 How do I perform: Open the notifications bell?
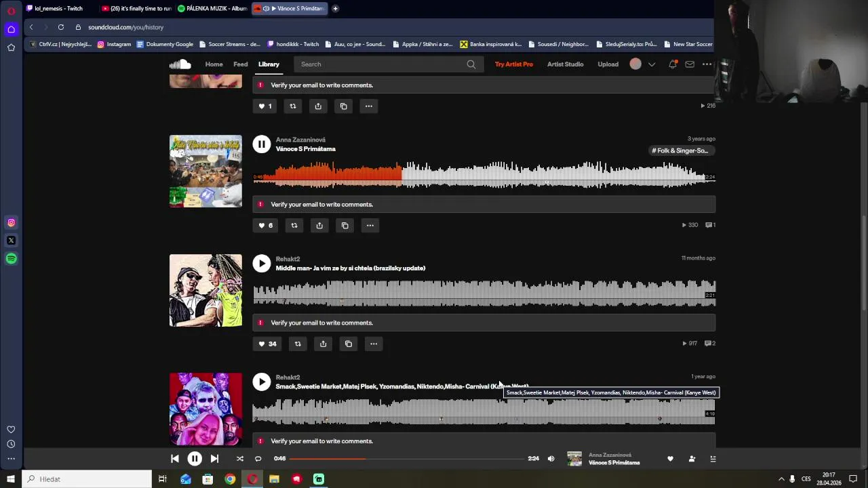point(673,64)
